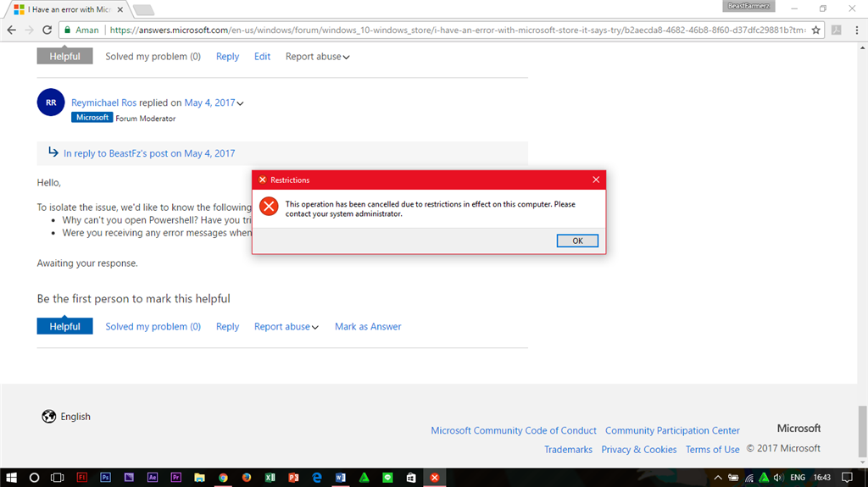Open PowerPoint from the taskbar

tap(293, 478)
